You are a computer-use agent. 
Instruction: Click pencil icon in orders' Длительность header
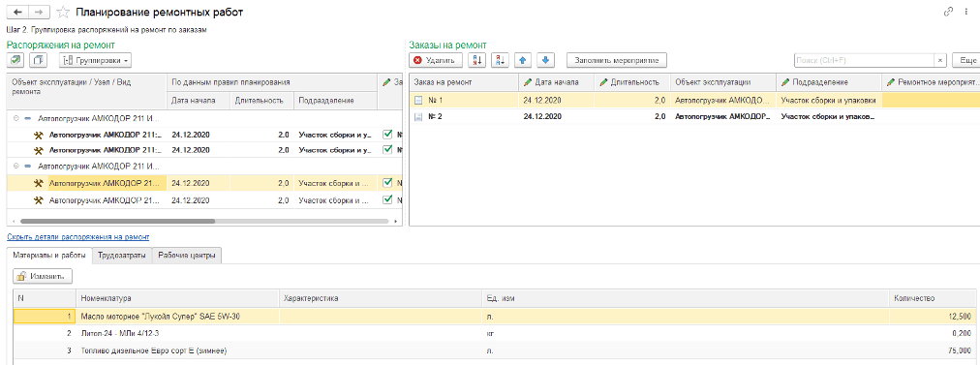[x=603, y=82]
